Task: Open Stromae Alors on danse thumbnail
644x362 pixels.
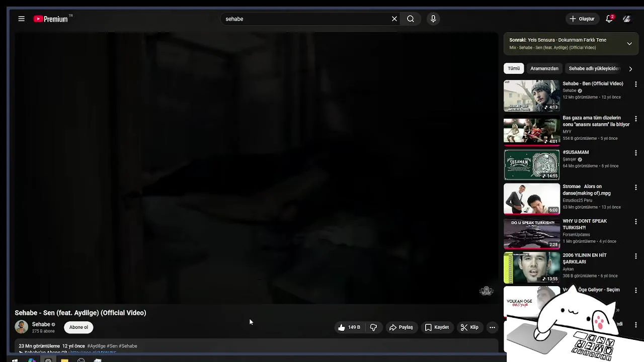Action: tap(532, 199)
